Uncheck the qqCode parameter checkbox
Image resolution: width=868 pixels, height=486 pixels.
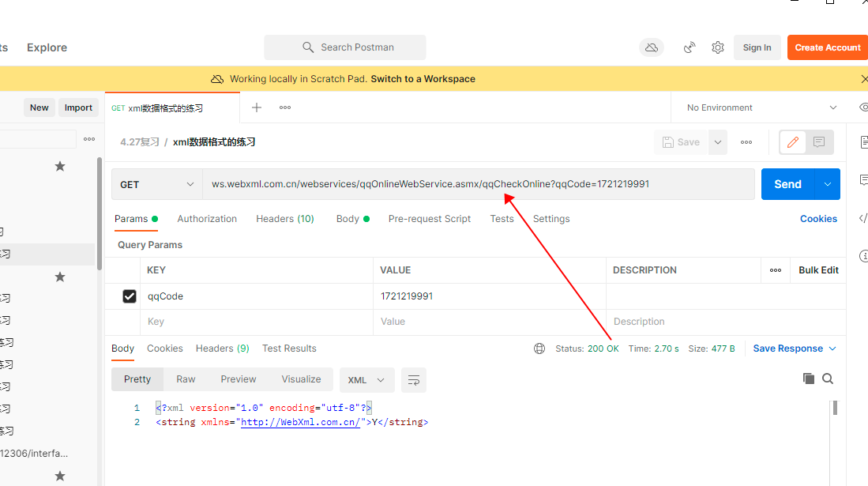(x=129, y=296)
